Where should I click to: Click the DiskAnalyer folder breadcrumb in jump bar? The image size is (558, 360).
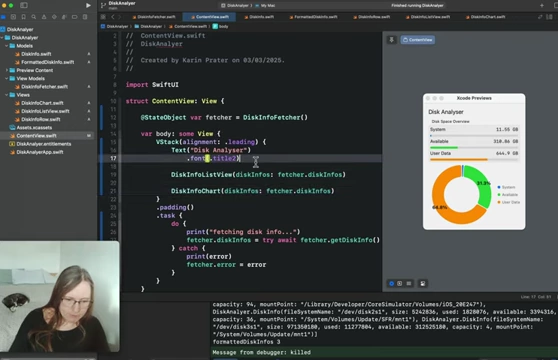tap(148, 26)
